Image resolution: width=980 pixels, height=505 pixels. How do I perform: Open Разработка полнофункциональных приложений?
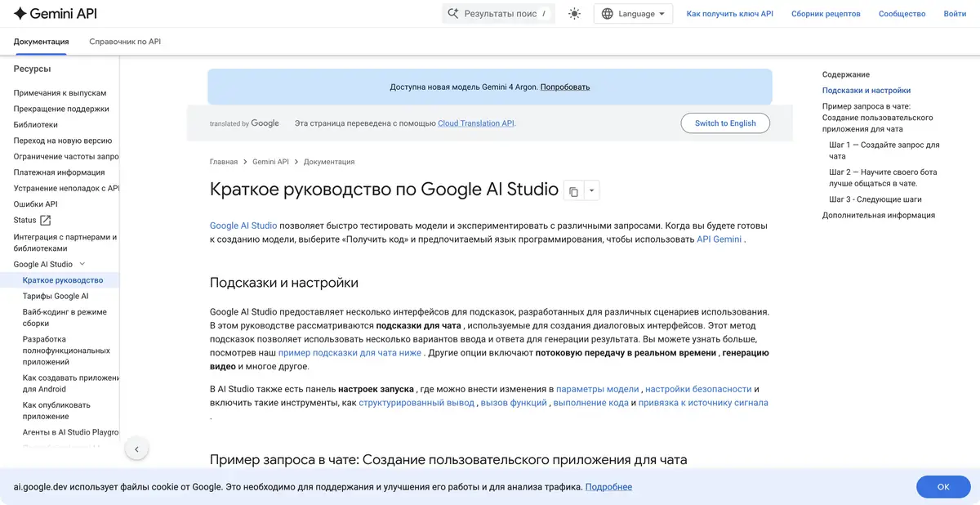coord(66,351)
